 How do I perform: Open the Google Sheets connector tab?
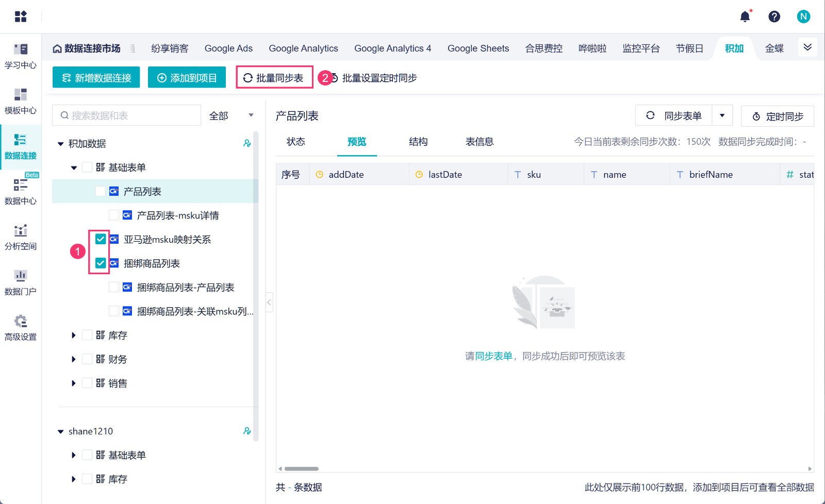(478, 48)
